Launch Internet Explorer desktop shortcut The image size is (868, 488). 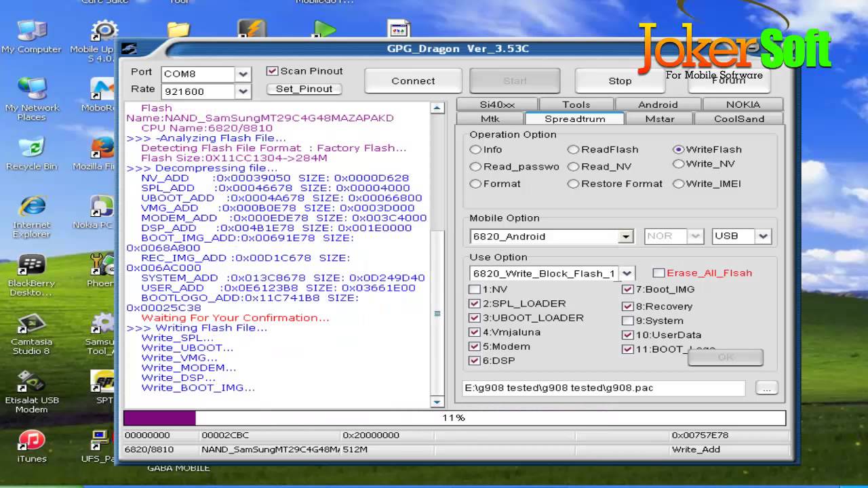coord(31,217)
